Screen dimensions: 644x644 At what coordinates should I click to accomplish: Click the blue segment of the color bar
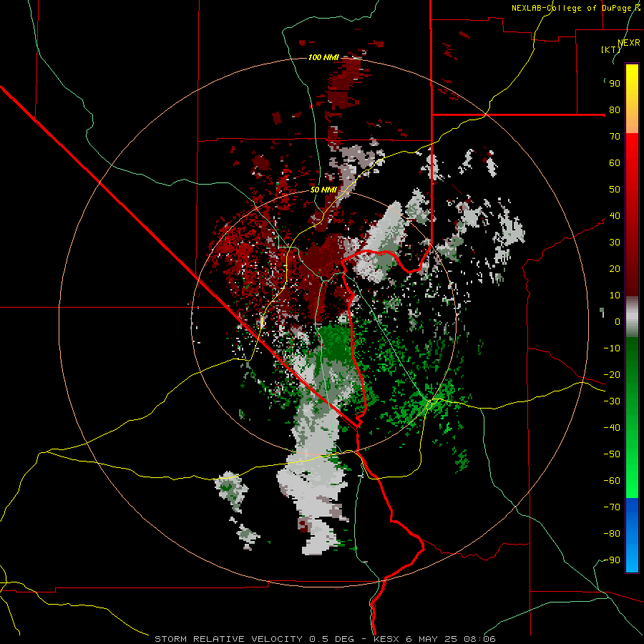click(x=632, y=535)
